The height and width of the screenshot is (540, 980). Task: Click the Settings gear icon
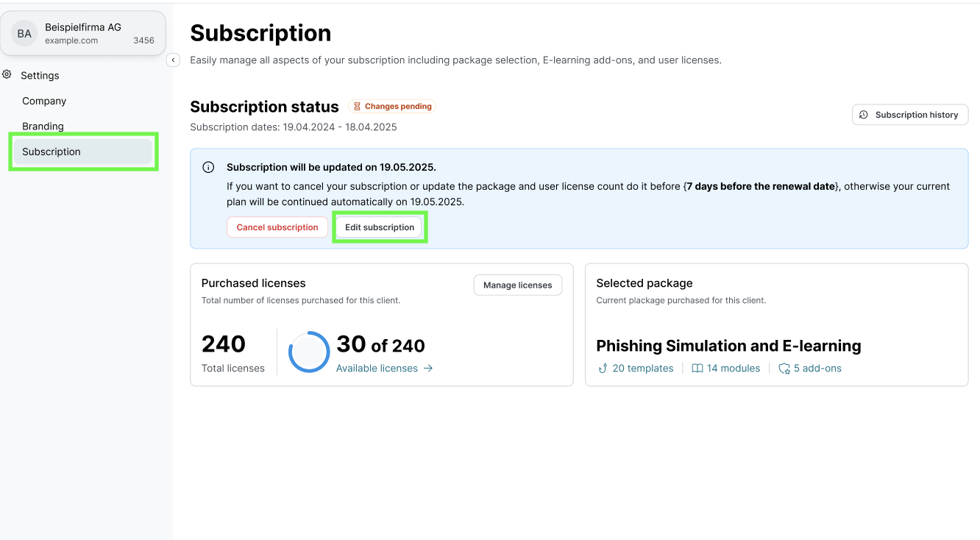click(x=7, y=74)
